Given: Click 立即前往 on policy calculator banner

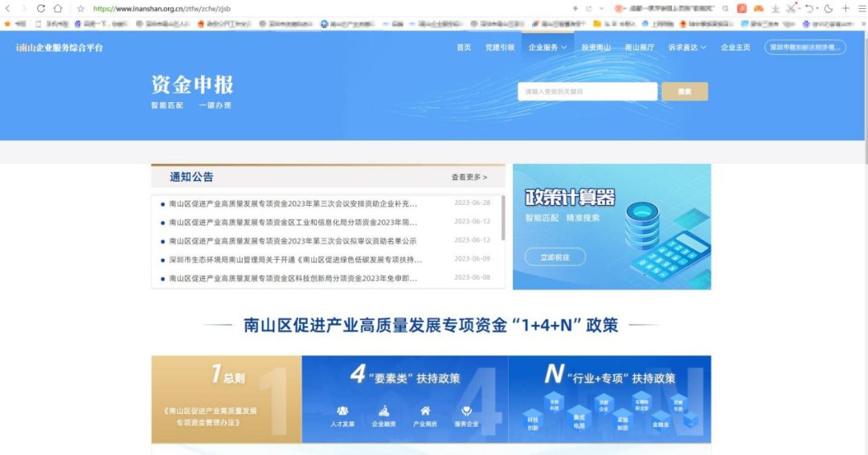Looking at the screenshot, I should point(555,256).
